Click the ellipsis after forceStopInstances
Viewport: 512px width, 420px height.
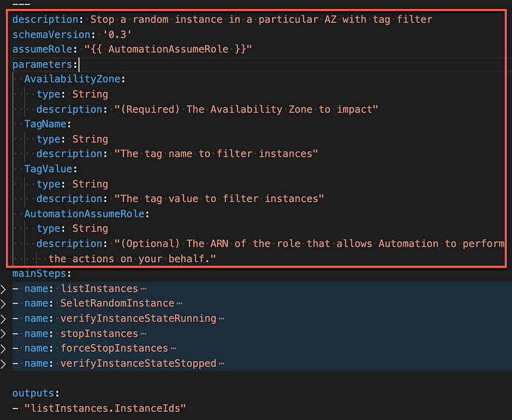tap(173, 348)
